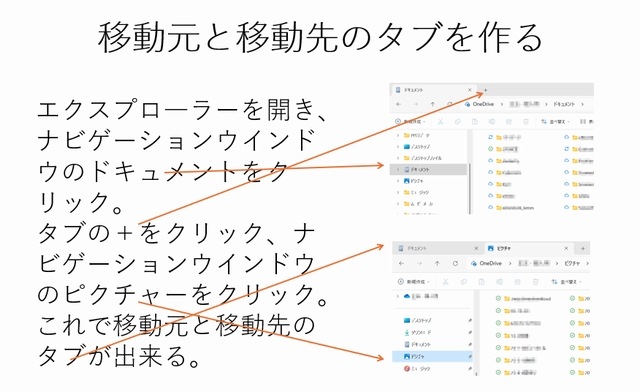The height and width of the screenshot is (392, 640).
Task: Click the Paste icon in single-tab Explorer
Action: click(x=475, y=122)
